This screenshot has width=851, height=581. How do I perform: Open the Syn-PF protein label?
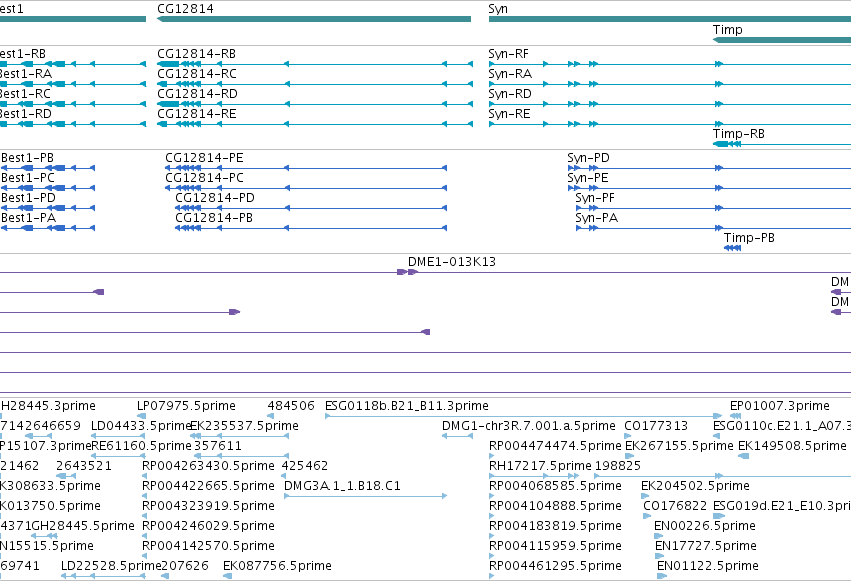tap(595, 199)
